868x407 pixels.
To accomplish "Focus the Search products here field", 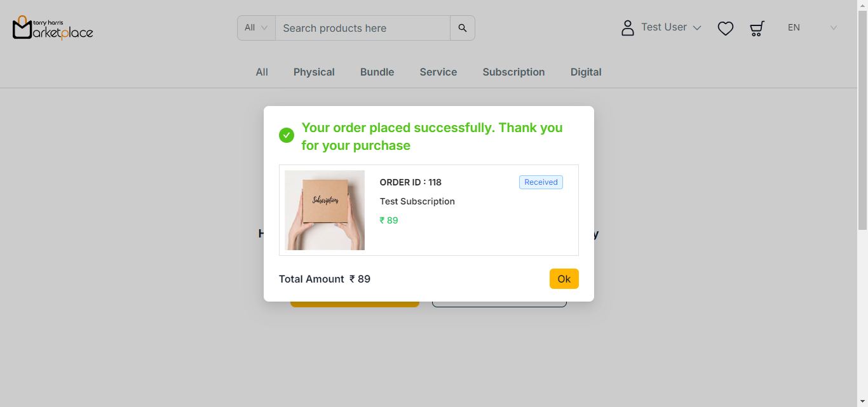I will click(x=362, y=28).
